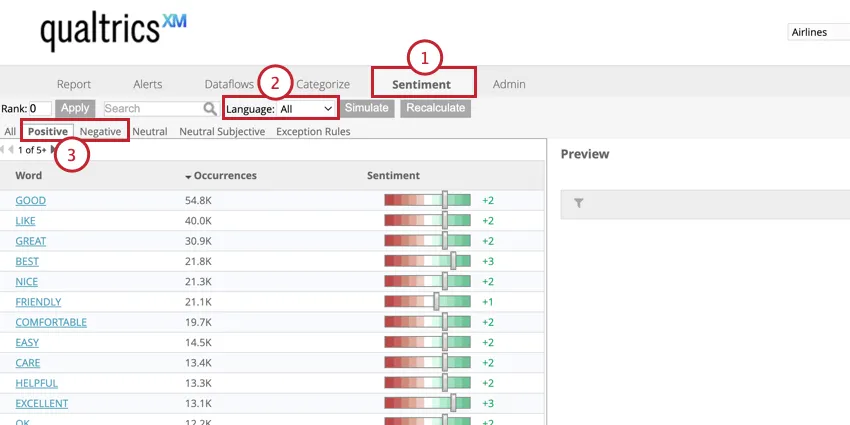Jump to the first page arrow
The width and height of the screenshot is (850, 425).
pos(3,150)
